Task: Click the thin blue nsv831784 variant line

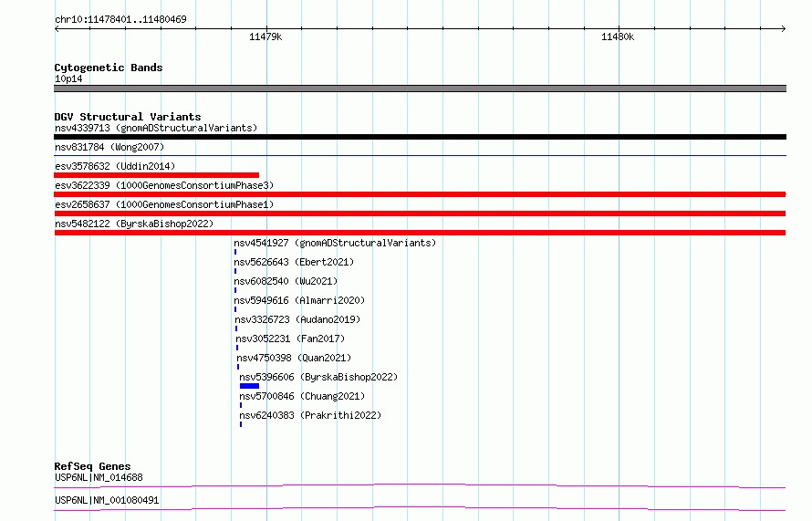Action: (x=420, y=155)
